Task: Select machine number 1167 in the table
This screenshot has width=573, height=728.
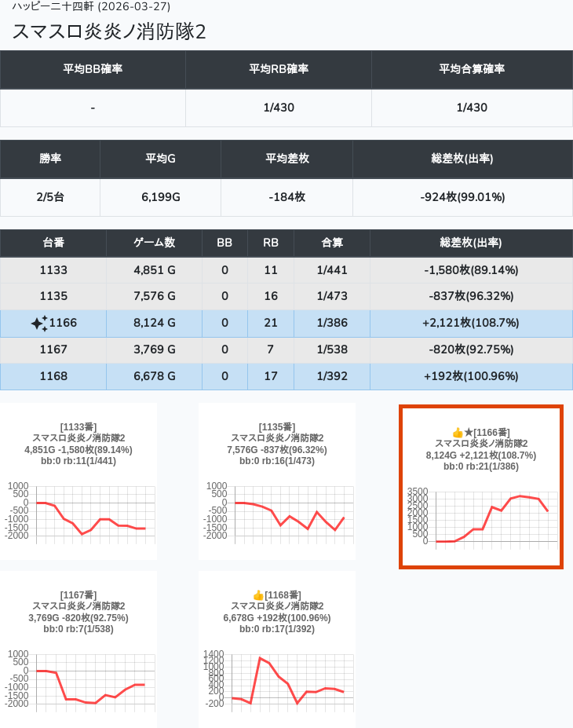Action: tap(53, 349)
